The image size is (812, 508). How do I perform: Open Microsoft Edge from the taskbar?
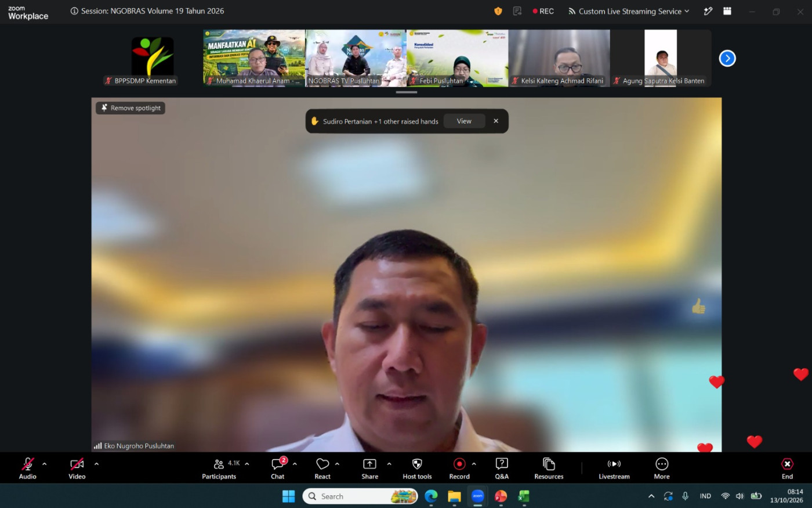(431, 496)
